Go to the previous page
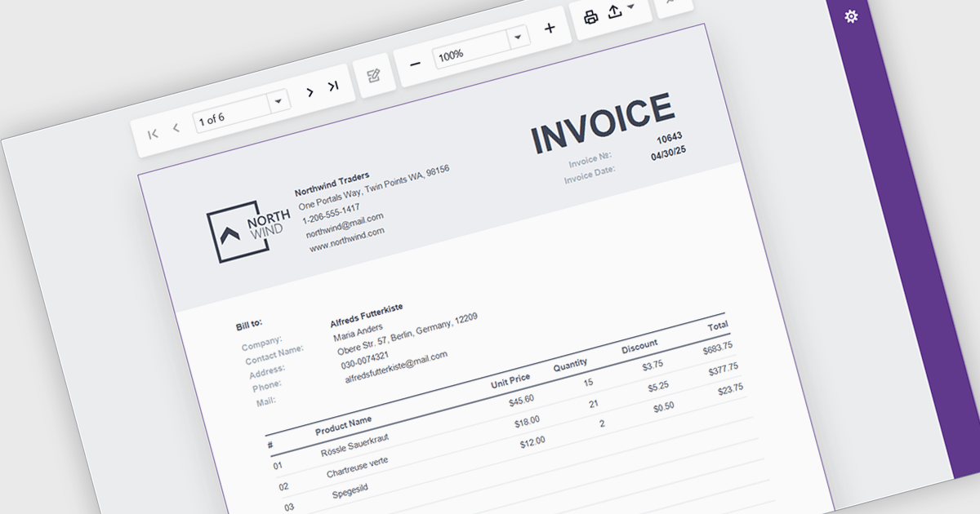The width and height of the screenshot is (980, 514). [176, 129]
